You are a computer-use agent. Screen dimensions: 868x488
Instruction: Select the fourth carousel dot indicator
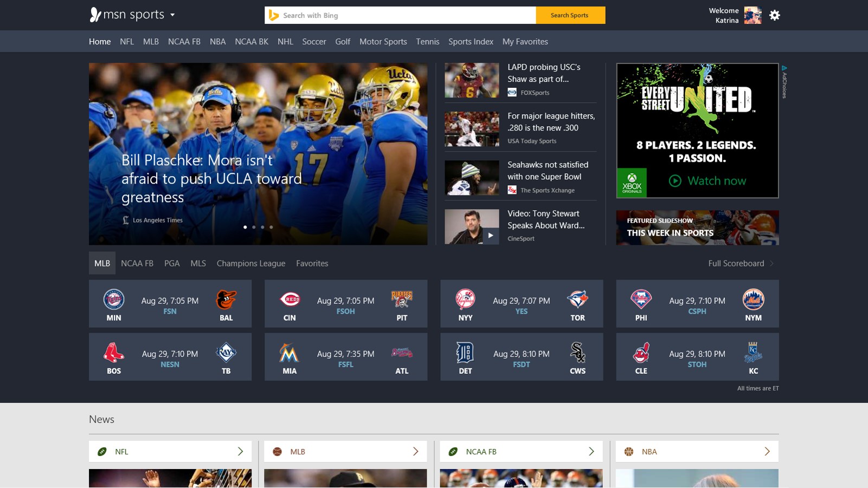(x=271, y=227)
